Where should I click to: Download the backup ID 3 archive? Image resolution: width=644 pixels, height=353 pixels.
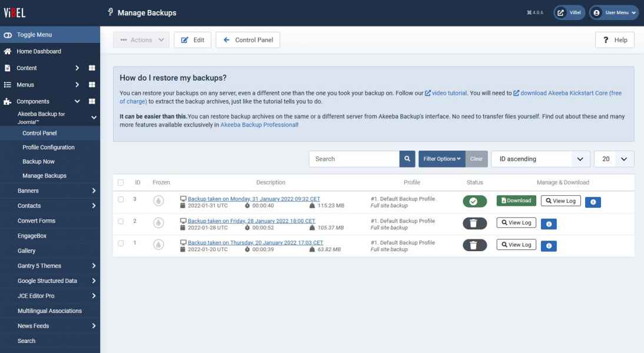(x=516, y=201)
